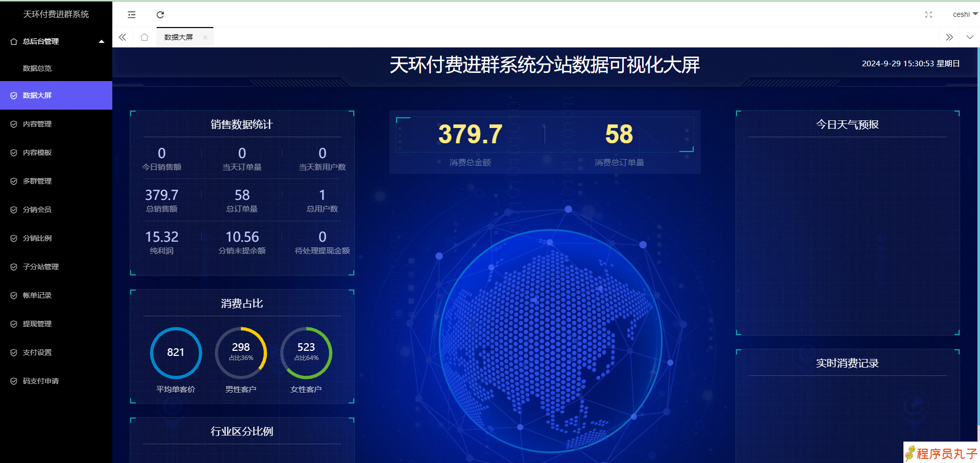Click the shield icon beside 内容管理
This screenshot has height=463, width=980.
[x=14, y=124]
